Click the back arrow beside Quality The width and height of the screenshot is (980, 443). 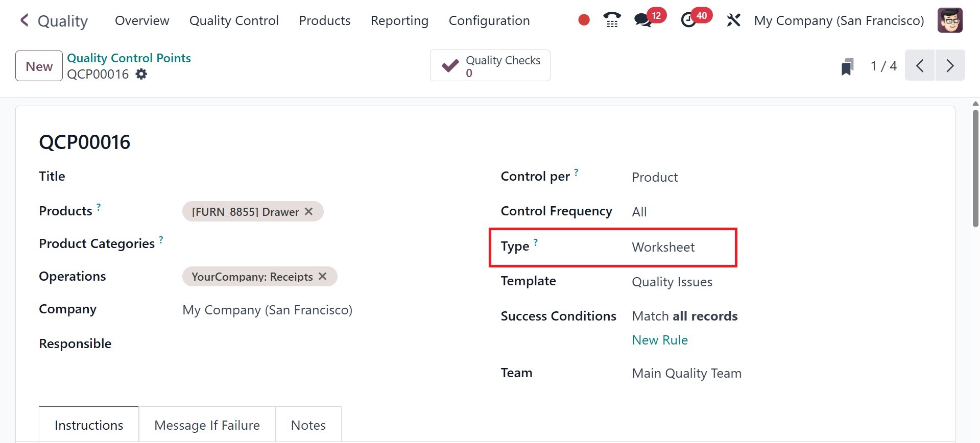click(24, 20)
